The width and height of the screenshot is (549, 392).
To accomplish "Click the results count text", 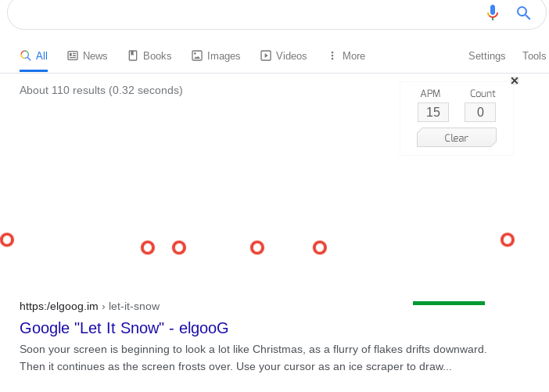I will [101, 91].
